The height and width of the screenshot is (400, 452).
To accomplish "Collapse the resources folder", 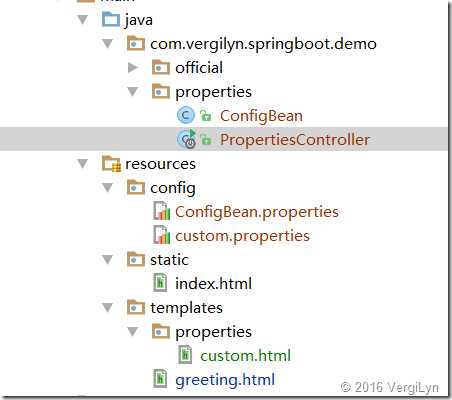I will [x=83, y=164].
